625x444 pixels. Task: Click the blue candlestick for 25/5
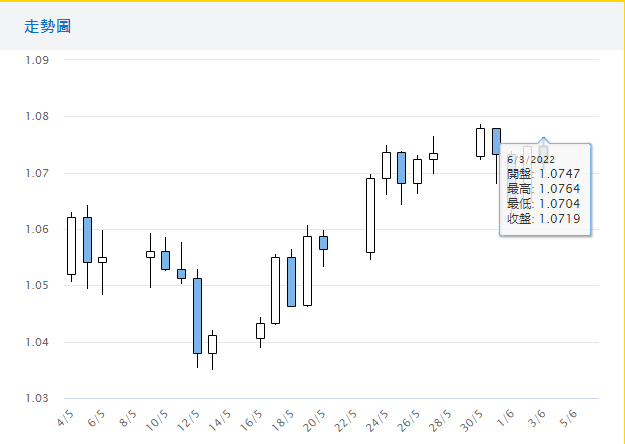pos(401,168)
